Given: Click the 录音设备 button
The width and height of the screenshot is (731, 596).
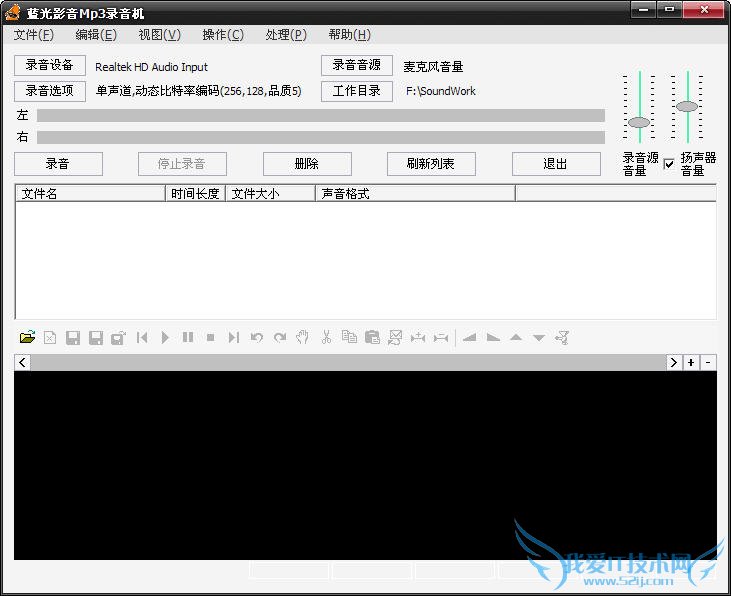Looking at the screenshot, I should pos(50,65).
